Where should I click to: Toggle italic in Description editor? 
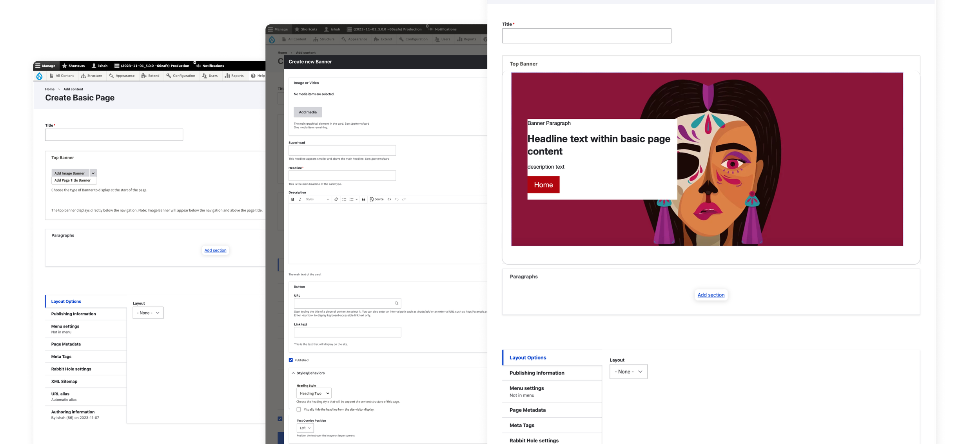point(300,199)
